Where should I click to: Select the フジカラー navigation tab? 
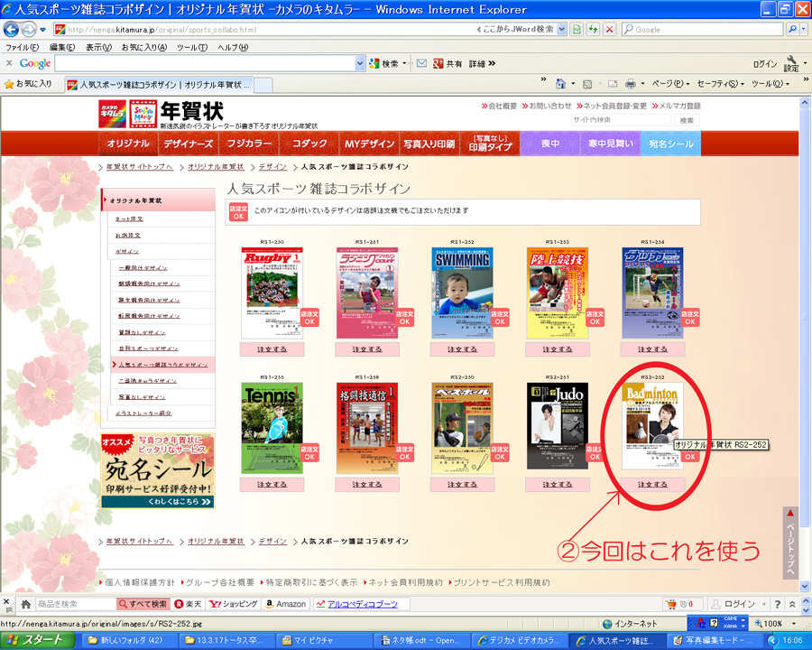[x=245, y=144]
